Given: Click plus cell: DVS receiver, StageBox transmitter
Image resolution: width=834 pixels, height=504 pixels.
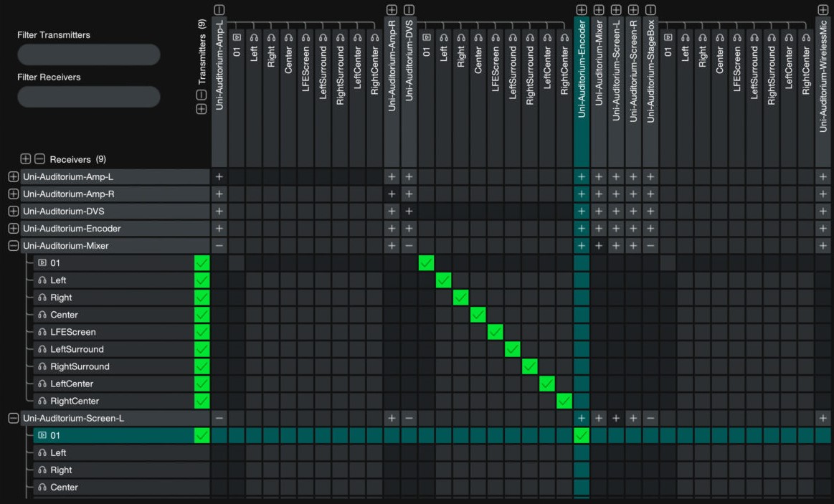Looking at the screenshot, I should click(x=650, y=211).
